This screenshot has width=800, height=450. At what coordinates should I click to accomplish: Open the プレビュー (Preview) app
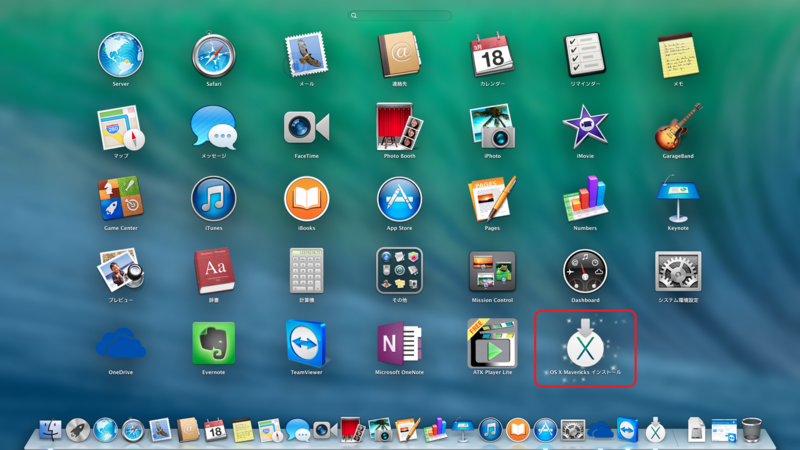click(x=121, y=271)
